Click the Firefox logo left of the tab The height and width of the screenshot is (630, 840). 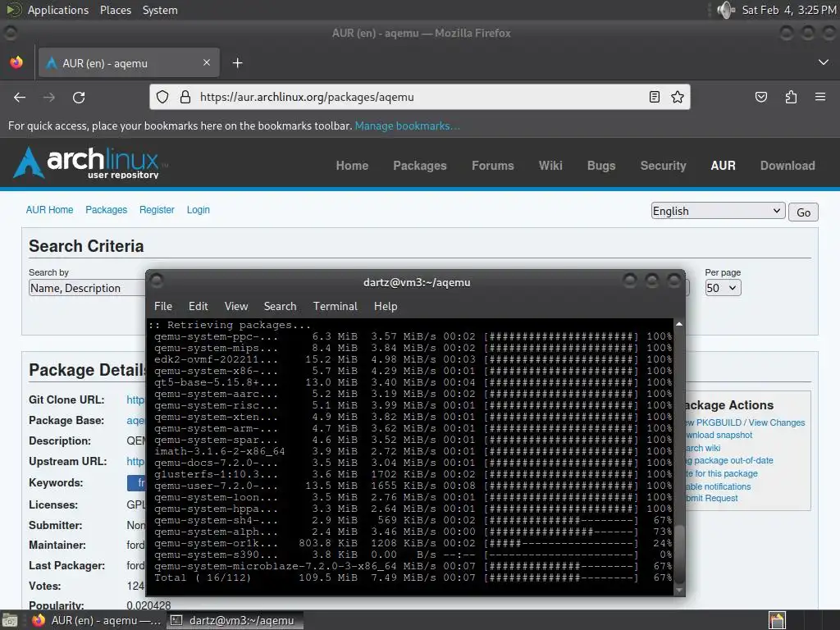(16, 62)
